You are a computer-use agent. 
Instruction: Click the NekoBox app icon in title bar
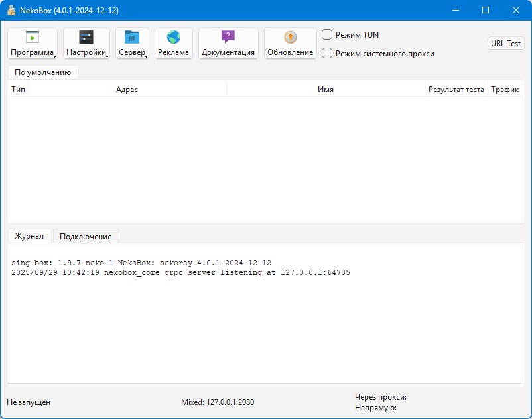pyautogui.click(x=11, y=11)
